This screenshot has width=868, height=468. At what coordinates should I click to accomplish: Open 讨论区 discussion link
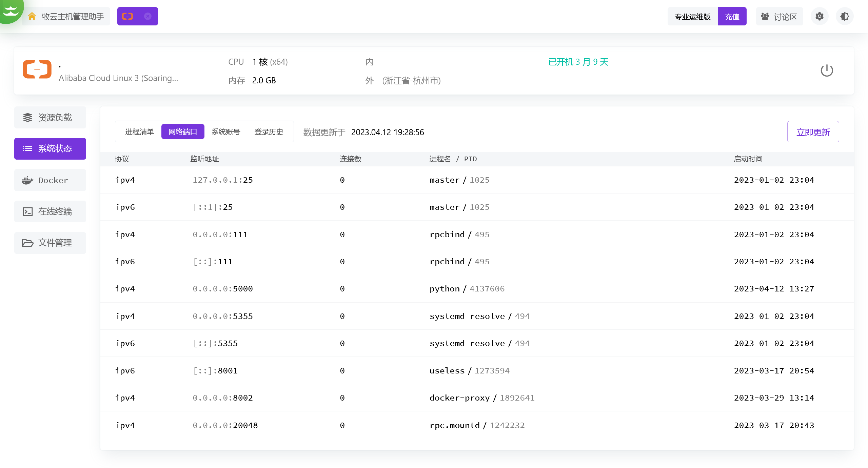[x=779, y=16]
